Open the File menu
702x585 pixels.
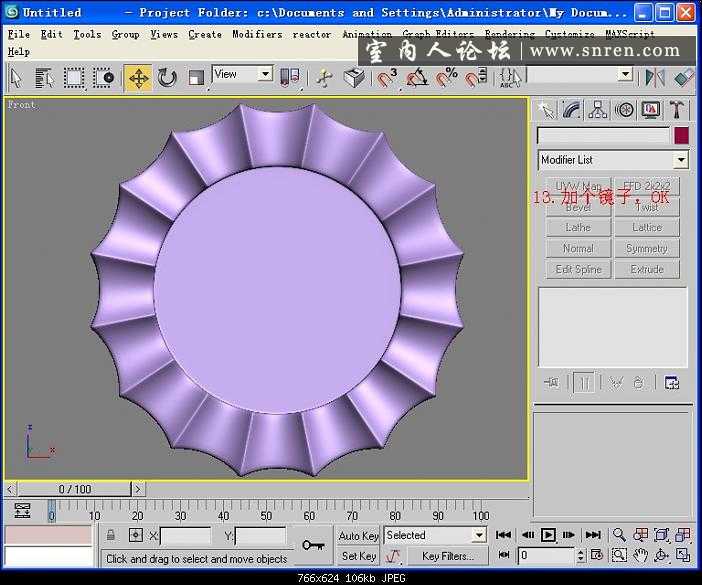pyautogui.click(x=19, y=34)
